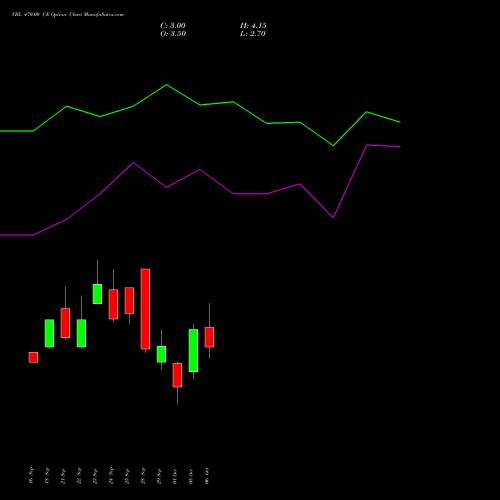Click the close value C: 3.00
The width and height of the screenshot is (500, 500).
click(x=173, y=26)
